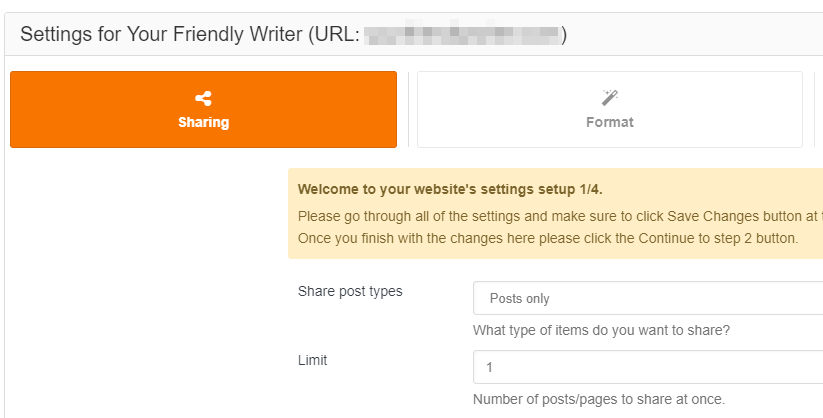Click the value 1 in Limit field
The width and height of the screenshot is (823, 418).
[489, 367]
